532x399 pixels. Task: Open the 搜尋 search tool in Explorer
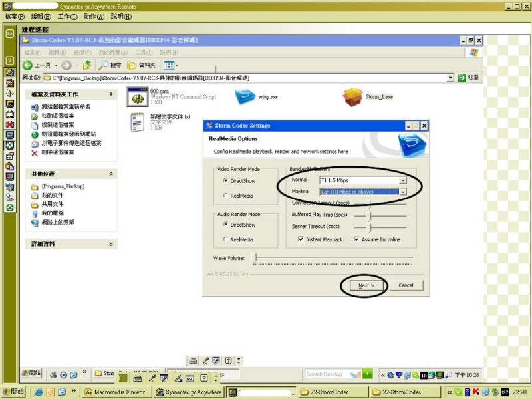110,65
